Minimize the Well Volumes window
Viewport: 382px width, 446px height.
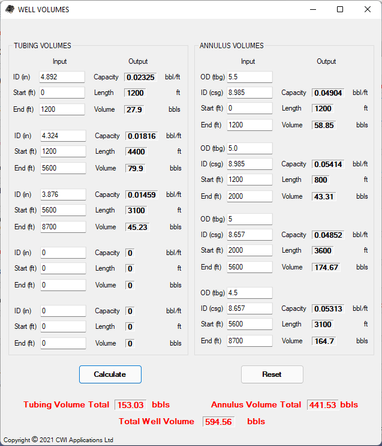[x=313, y=9]
